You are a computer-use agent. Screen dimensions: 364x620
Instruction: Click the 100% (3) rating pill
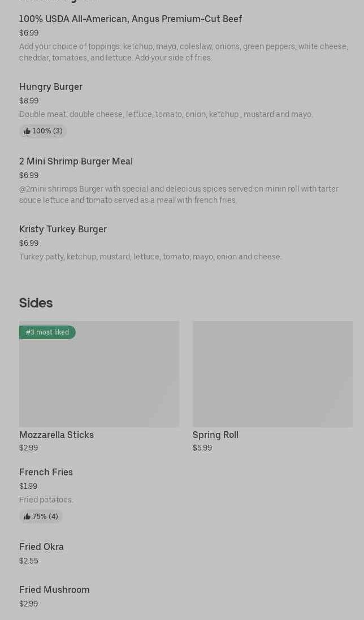click(44, 131)
